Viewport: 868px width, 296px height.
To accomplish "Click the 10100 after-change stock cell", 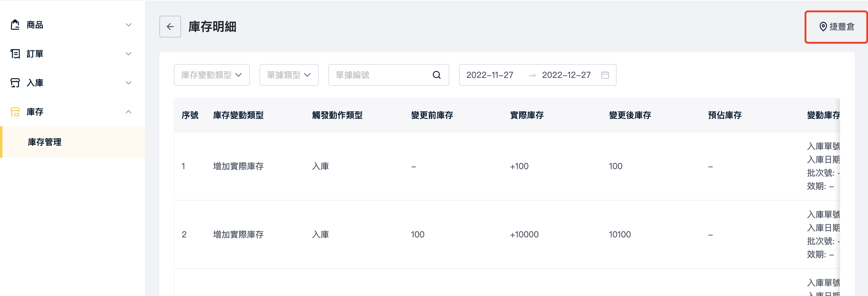I will pyautogui.click(x=620, y=234).
